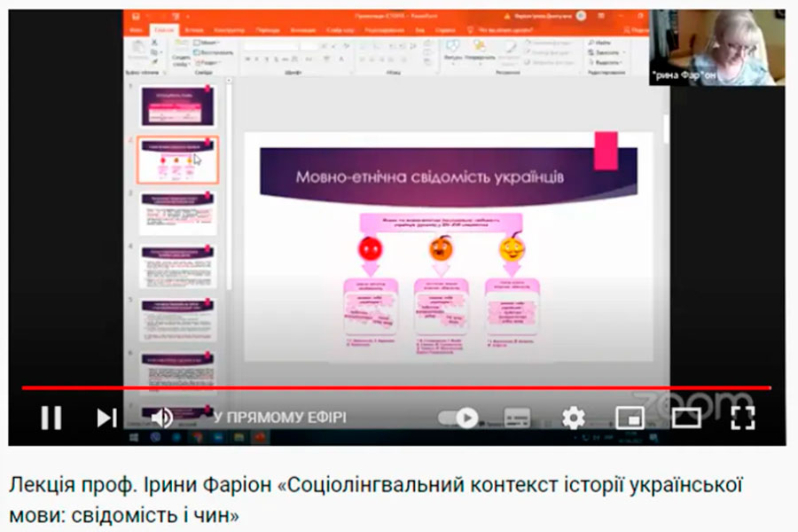Click the 'Найти' Find button in the ribbon
This screenshot has width=798, height=532.
[599, 43]
